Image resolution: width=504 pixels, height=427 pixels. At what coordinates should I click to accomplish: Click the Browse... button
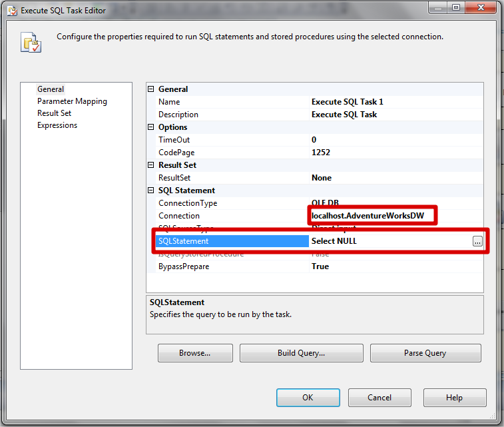click(x=195, y=353)
